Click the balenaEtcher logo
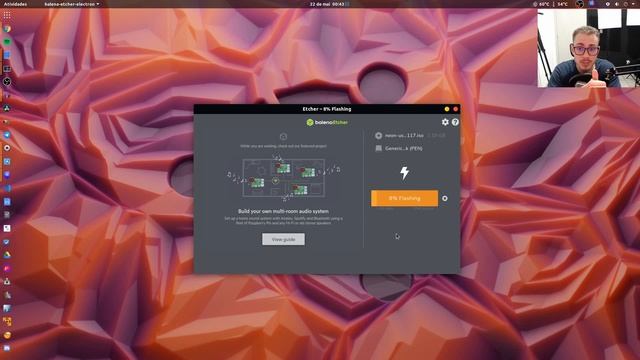 point(327,122)
